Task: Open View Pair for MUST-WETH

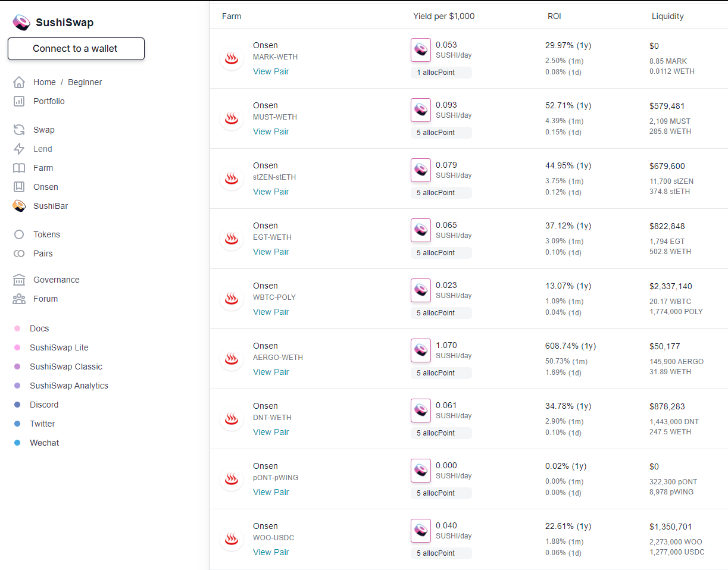Action: pos(271,131)
